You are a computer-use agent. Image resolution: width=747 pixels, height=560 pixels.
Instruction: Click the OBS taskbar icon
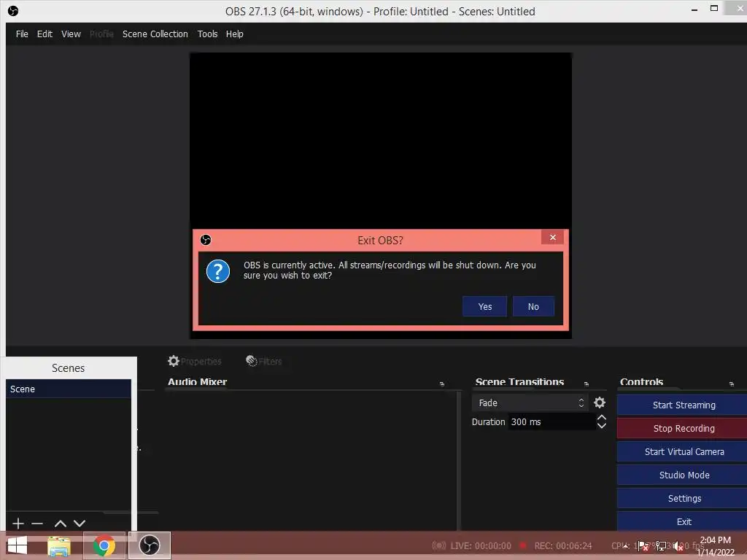(x=150, y=545)
